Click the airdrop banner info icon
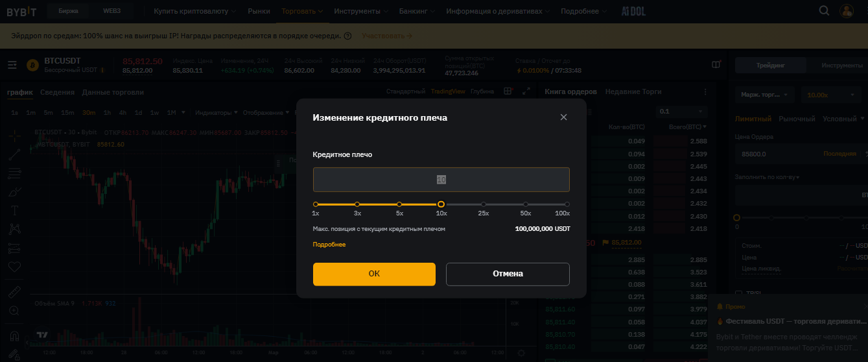Screen dimensions: 868x362 point(348,36)
